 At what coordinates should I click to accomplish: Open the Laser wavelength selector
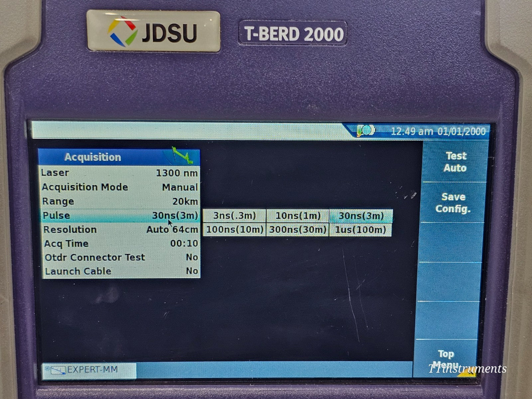120,173
